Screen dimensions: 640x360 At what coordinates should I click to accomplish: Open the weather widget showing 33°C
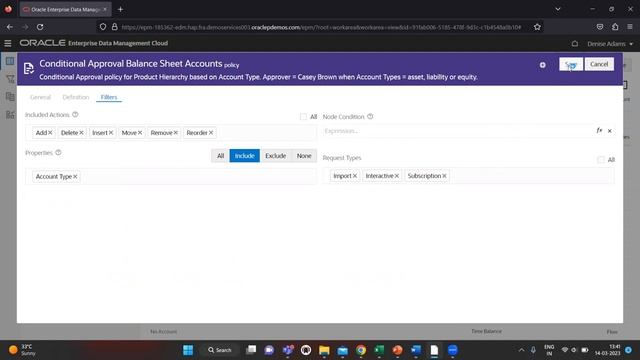[x=22, y=350]
